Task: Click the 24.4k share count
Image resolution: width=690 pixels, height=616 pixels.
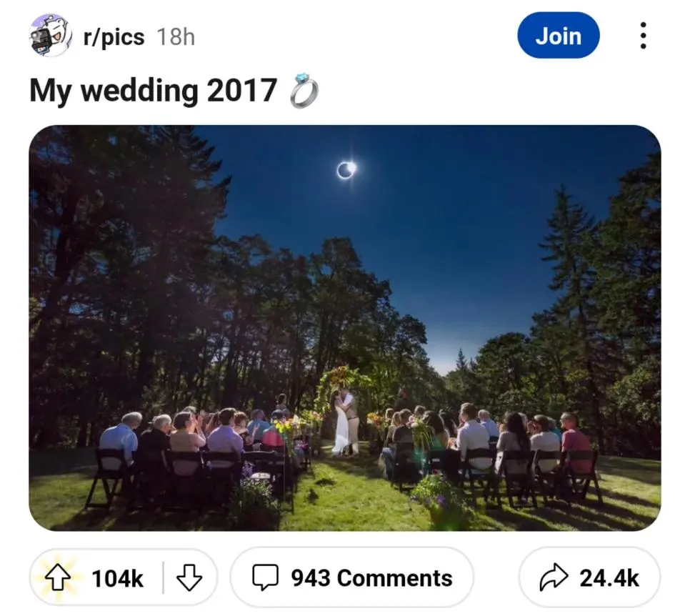Action: coord(609,578)
